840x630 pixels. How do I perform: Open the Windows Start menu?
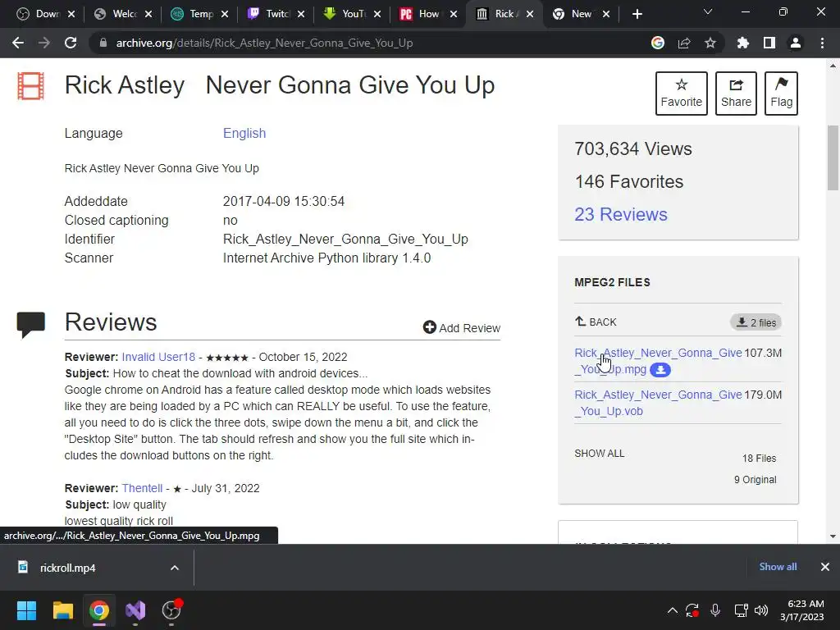[x=26, y=610]
